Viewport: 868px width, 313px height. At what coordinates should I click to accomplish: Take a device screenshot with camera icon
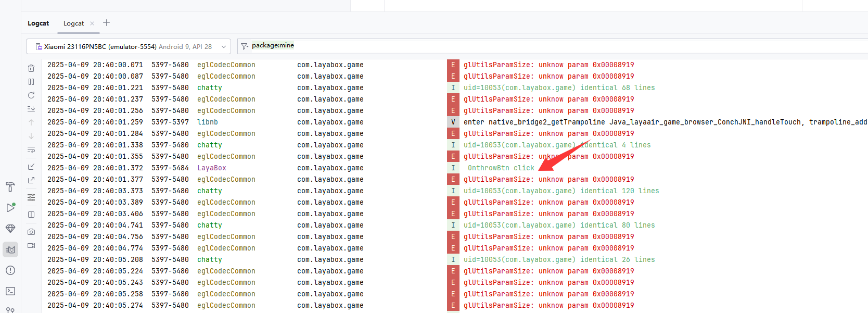tap(31, 232)
